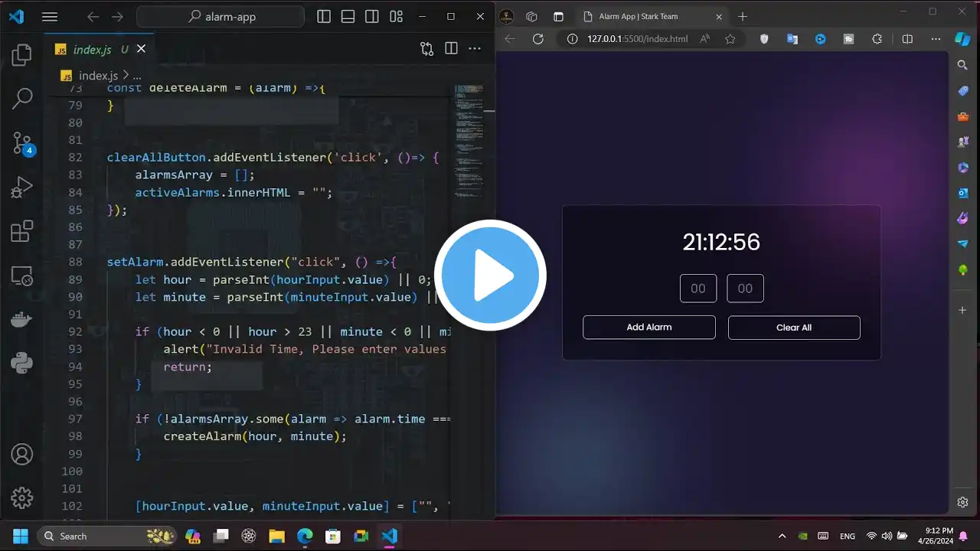Open the translate extension in Edge toolbar

792,39
